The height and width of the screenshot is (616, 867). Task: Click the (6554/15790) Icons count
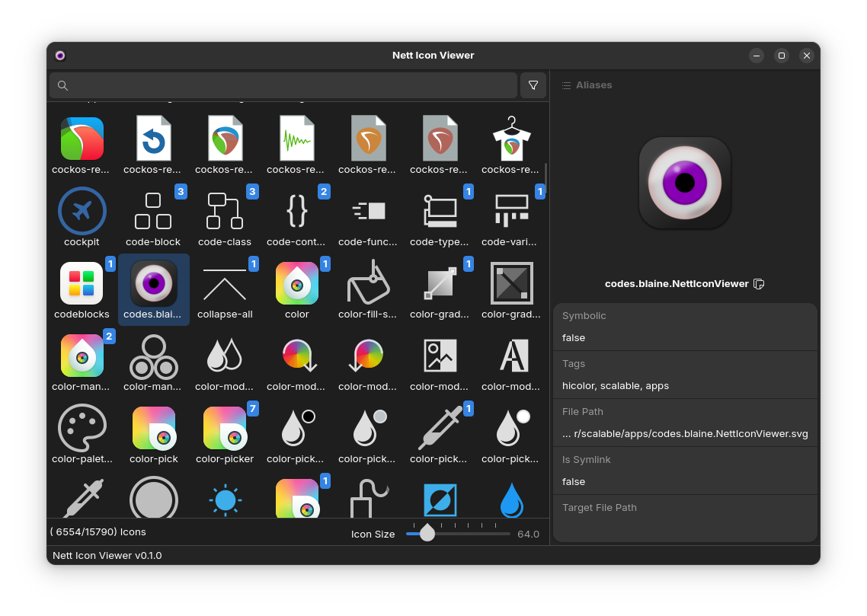click(98, 532)
